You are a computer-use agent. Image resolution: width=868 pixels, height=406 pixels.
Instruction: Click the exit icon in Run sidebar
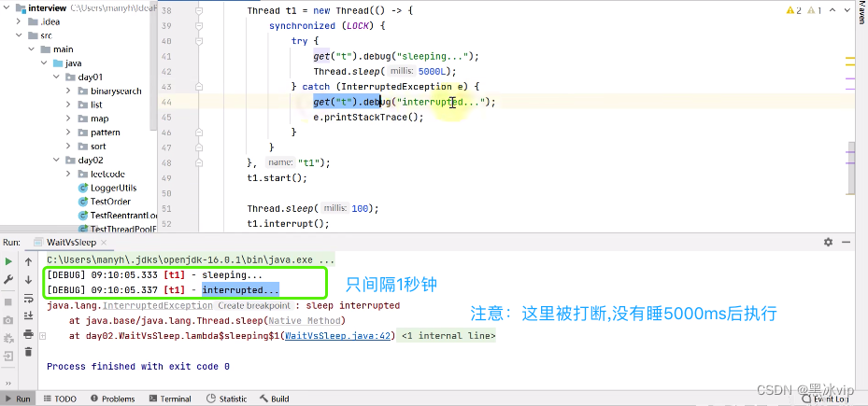8,356
